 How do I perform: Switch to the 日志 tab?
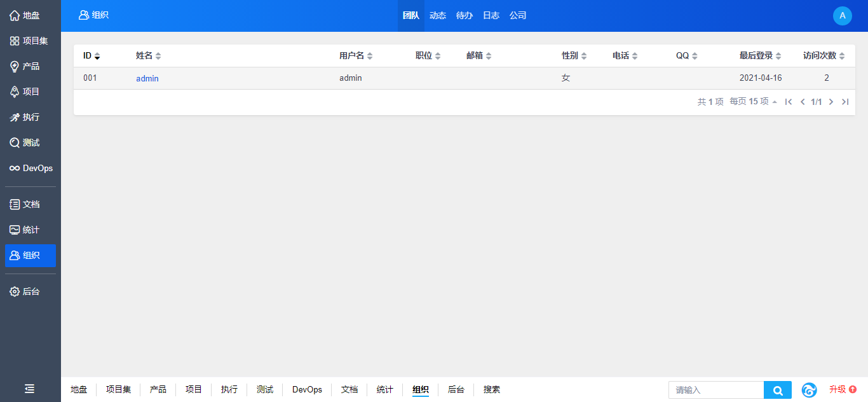pyautogui.click(x=491, y=16)
